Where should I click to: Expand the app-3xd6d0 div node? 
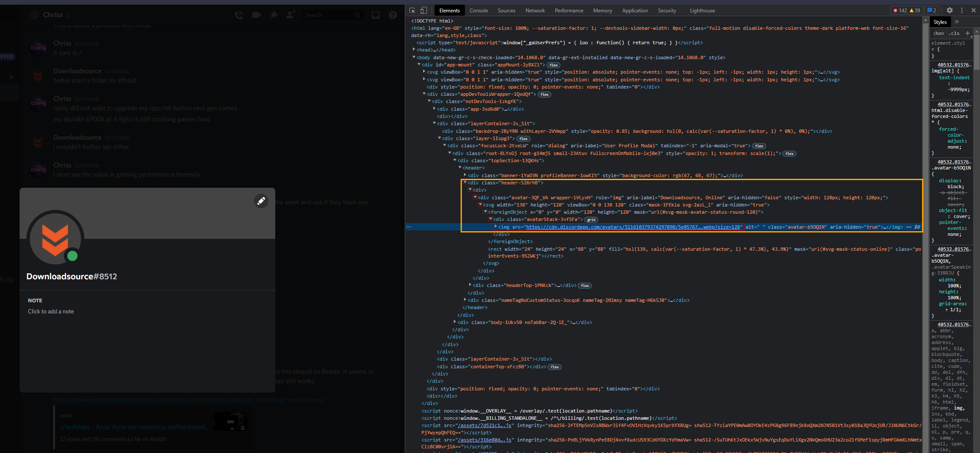[434, 109]
